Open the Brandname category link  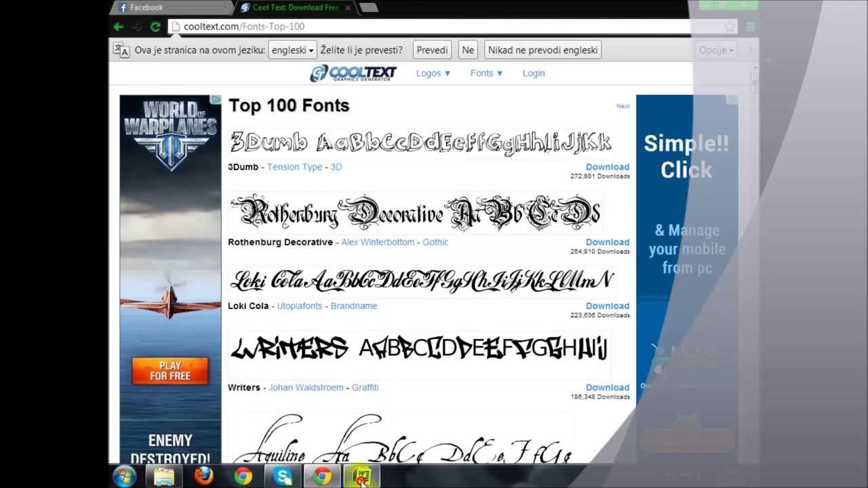click(353, 306)
